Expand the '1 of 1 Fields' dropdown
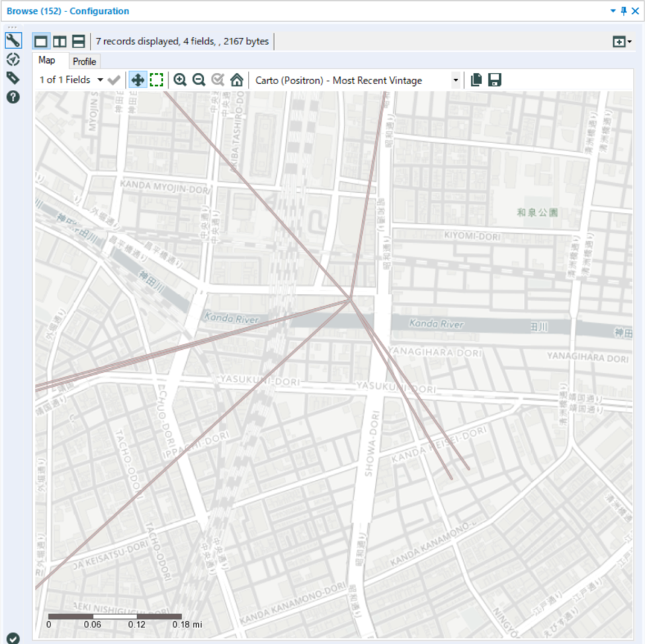The width and height of the screenshot is (645, 644). (100, 80)
